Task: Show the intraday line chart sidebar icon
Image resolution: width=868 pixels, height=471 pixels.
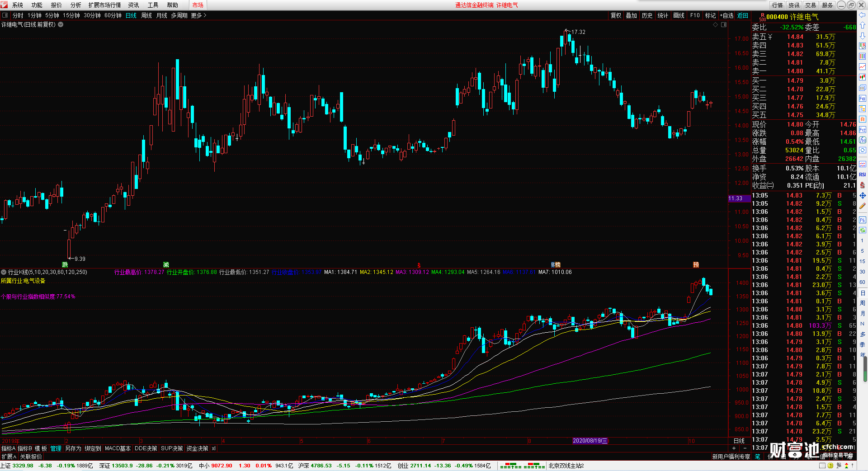Action: [862, 67]
